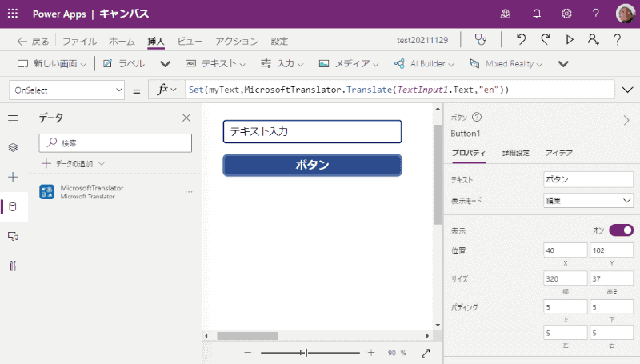The height and width of the screenshot is (364, 640).
Task: Click the App checker stethoscope icon
Action: tap(480, 39)
